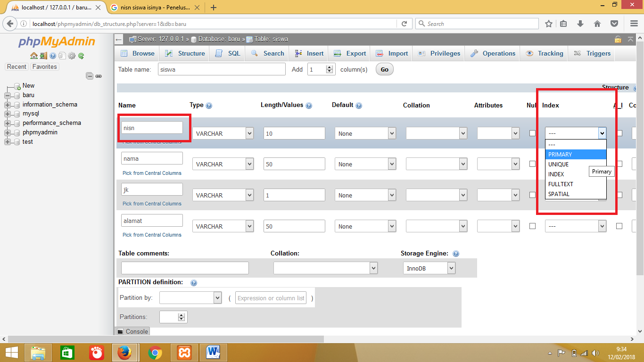644x362 pixels.
Task: Open Microsoft Word from the taskbar
Action: click(214, 352)
